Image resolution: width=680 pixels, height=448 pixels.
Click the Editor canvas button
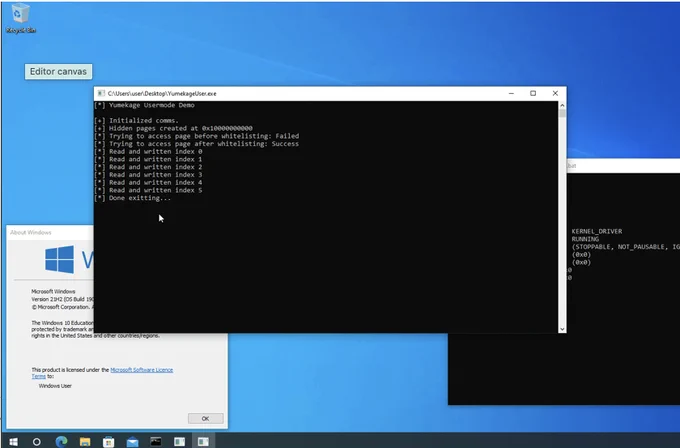[58, 72]
